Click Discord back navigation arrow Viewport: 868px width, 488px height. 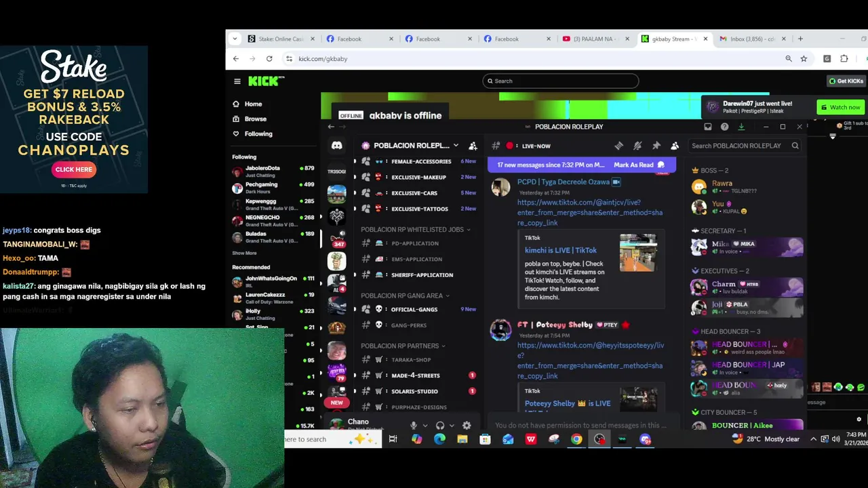coord(331,127)
